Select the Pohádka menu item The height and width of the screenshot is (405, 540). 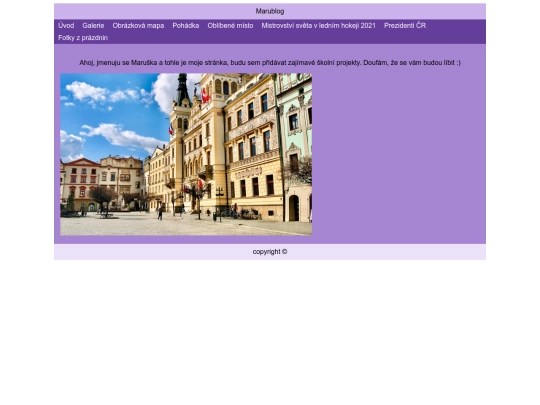point(186,25)
